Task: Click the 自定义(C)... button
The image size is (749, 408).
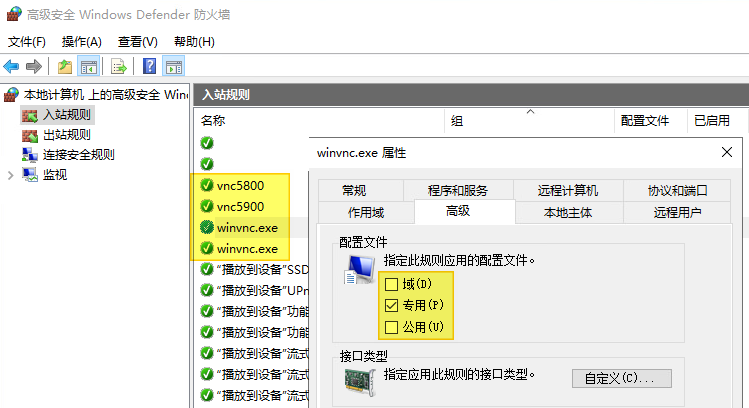Action: coord(621,378)
